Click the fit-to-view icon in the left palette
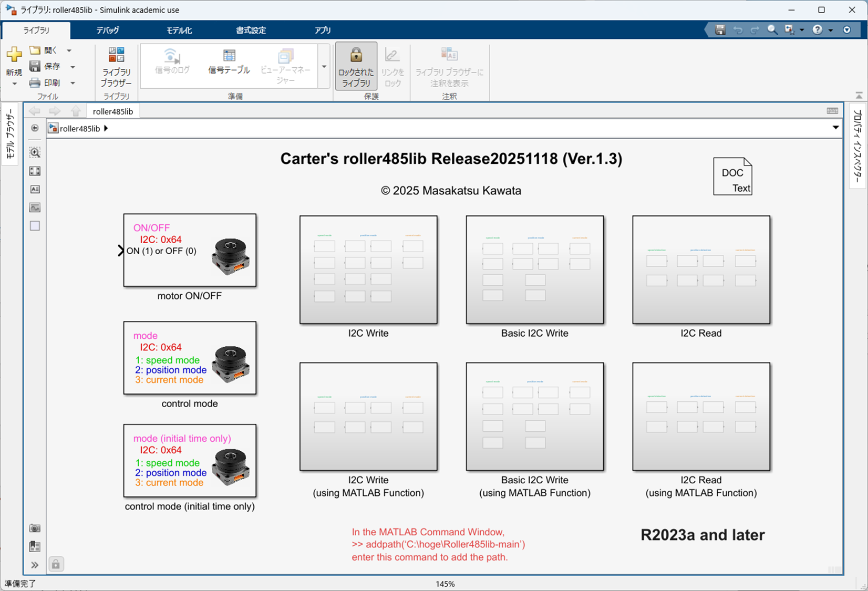The height and width of the screenshot is (591, 868). (x=35, y=171)
